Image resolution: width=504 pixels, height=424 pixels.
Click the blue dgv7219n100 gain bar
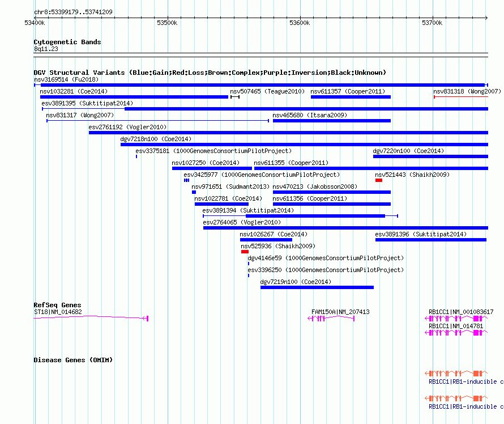[317, 287]
